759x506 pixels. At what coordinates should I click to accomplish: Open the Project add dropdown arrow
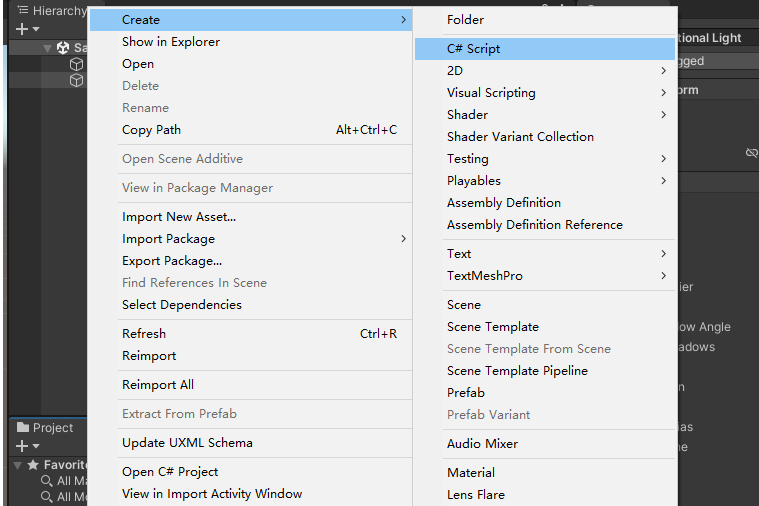coord(36,446)
